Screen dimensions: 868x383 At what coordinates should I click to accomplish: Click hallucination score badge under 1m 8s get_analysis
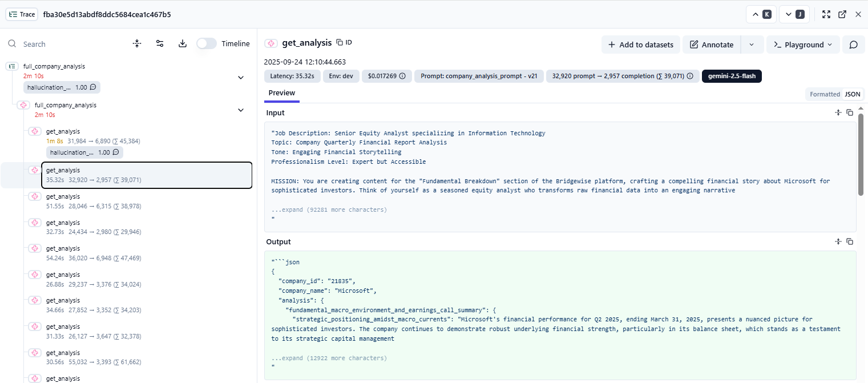85,152
